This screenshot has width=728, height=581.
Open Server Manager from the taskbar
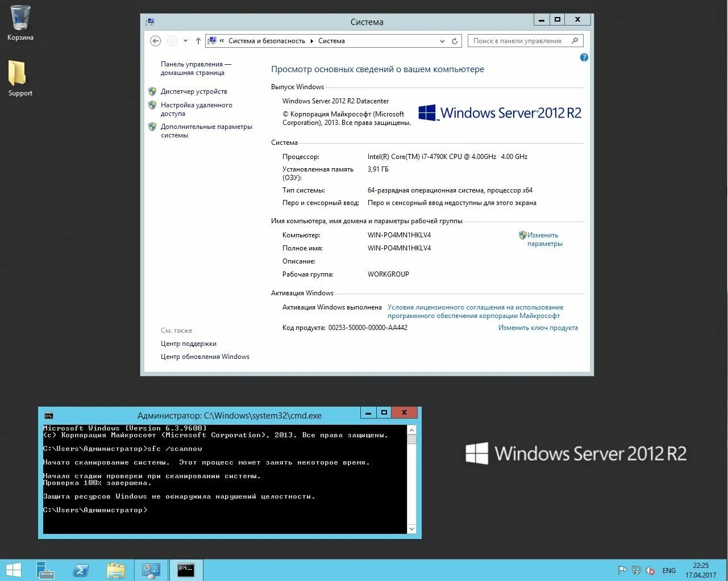(45, 570)
